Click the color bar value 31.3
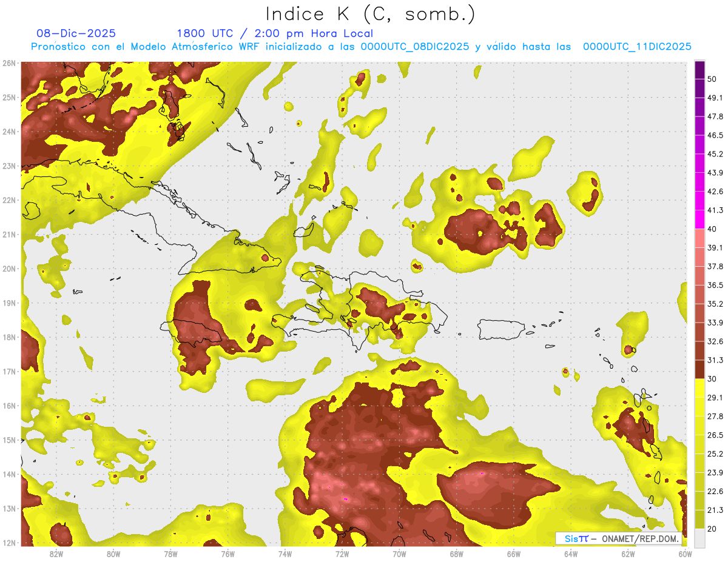This screenshot has width=728, height=562. [x=715, y=360]
